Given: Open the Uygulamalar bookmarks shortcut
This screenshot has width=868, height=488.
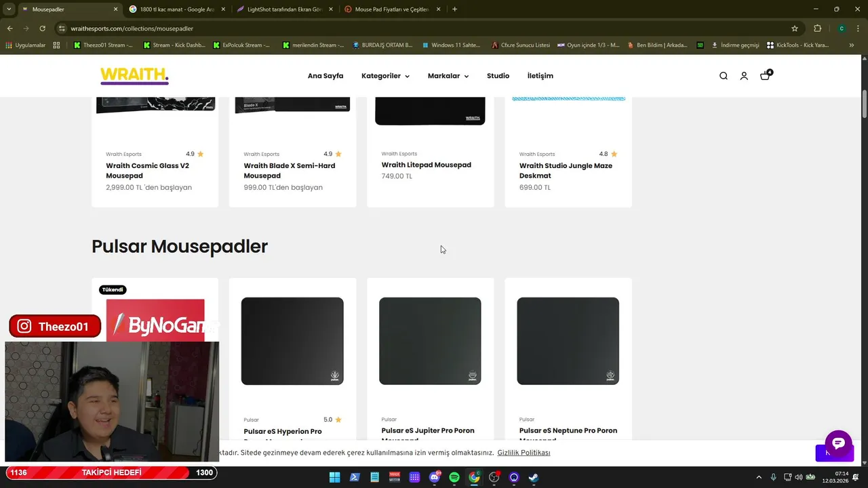Looking at the screenshot, I should tap(25, 45).
